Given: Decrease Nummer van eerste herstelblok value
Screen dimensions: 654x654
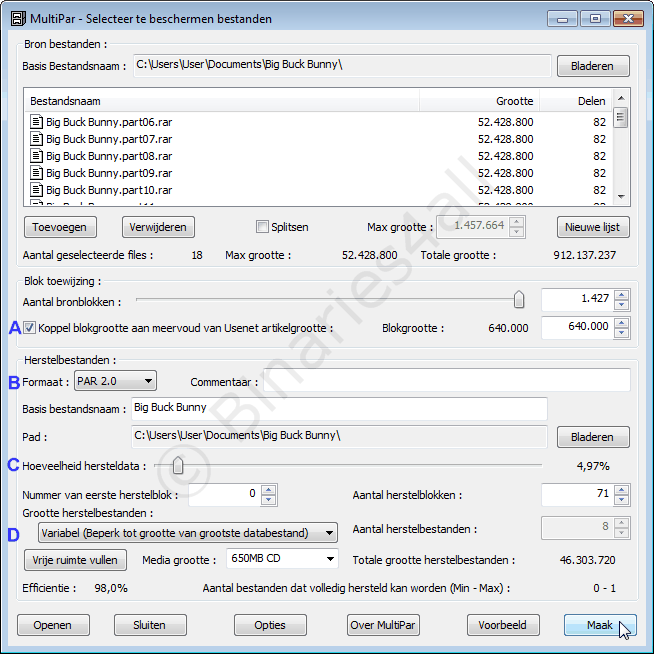Looking at the screenshot, I should tap(269, 500).
